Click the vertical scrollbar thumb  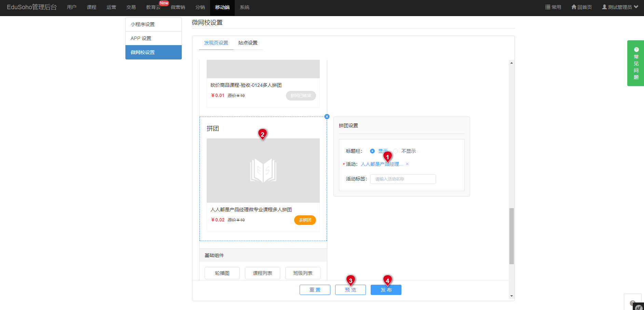(511, 236)
